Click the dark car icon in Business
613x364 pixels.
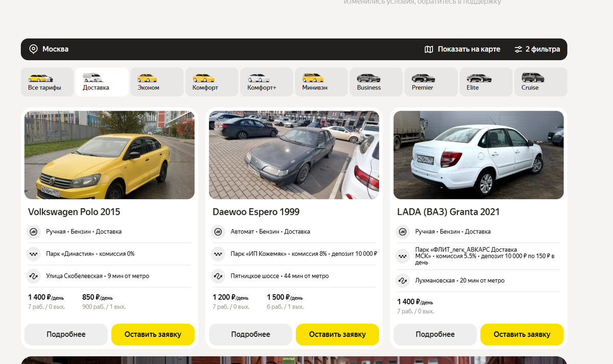tap(368, 78)
